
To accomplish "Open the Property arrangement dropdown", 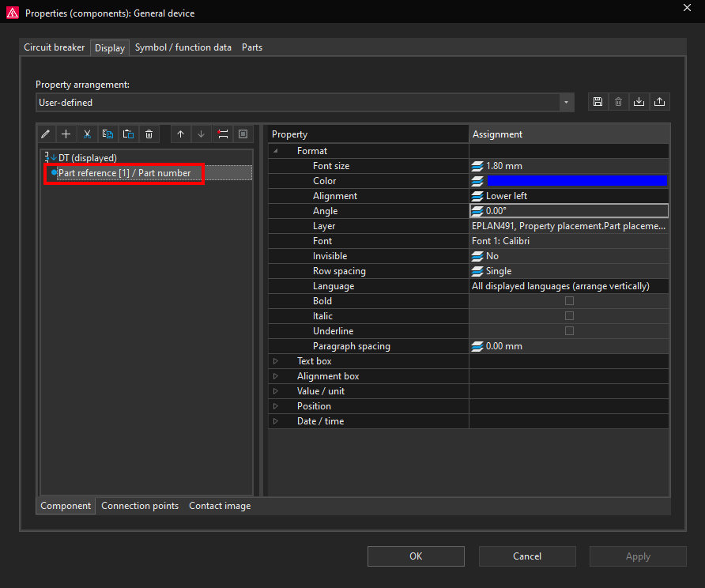I will pyautogui.click(x=566, y=103).
